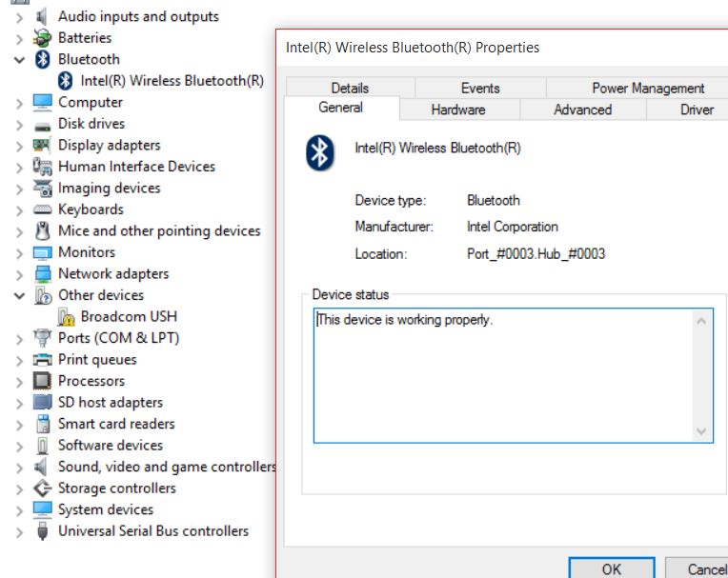Expand the Display adapters node
This screenshot has width=728, height=578.
19,146
